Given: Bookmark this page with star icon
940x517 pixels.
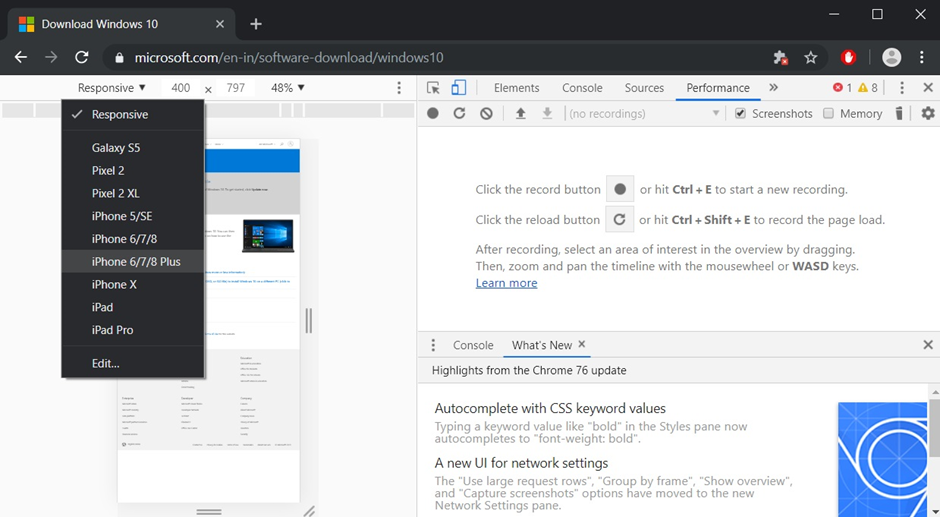Looking at the screenshot, I should tap(811, 58).
